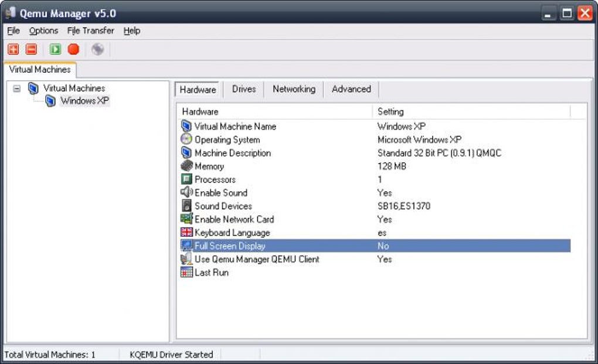598x364 pixels.
Task: Click the Setting column header
Action: pyautogui.click(x=471, y=112)
